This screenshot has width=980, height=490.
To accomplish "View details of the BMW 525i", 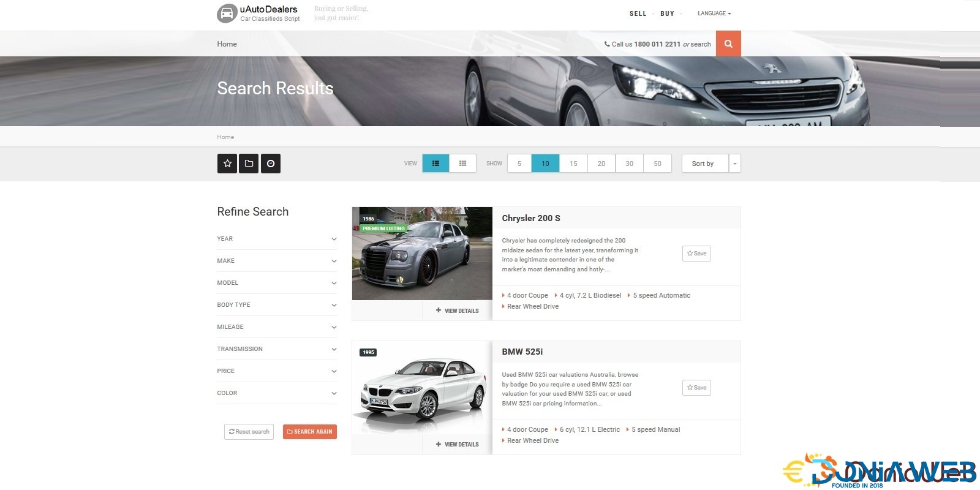I will (457, 445).
